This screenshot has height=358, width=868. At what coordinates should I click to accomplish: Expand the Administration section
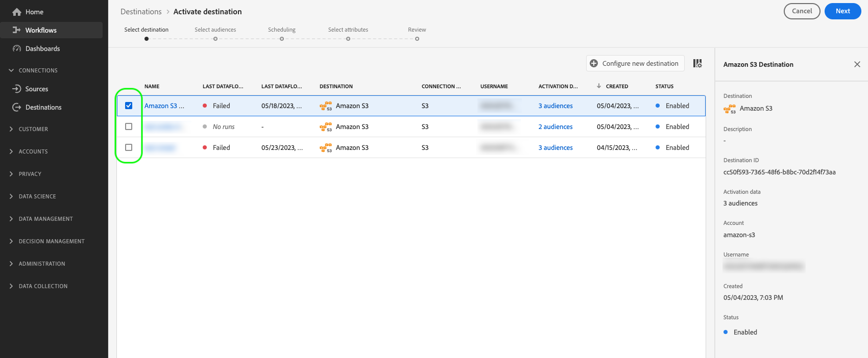click(x=11, y=264)
